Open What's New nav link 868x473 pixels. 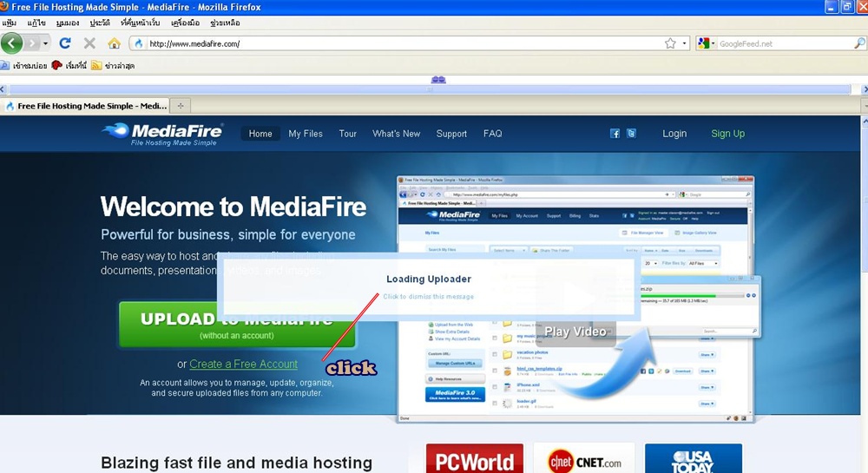(397, 134)
